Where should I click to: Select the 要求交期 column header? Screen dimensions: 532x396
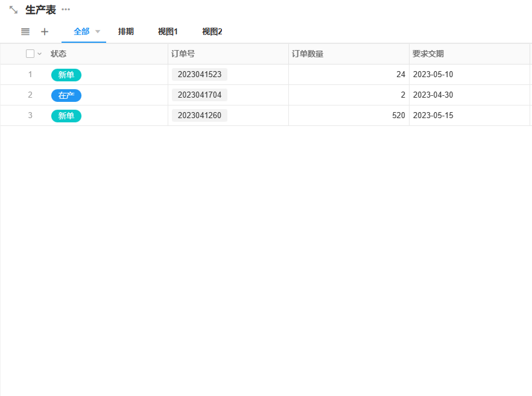428,54
